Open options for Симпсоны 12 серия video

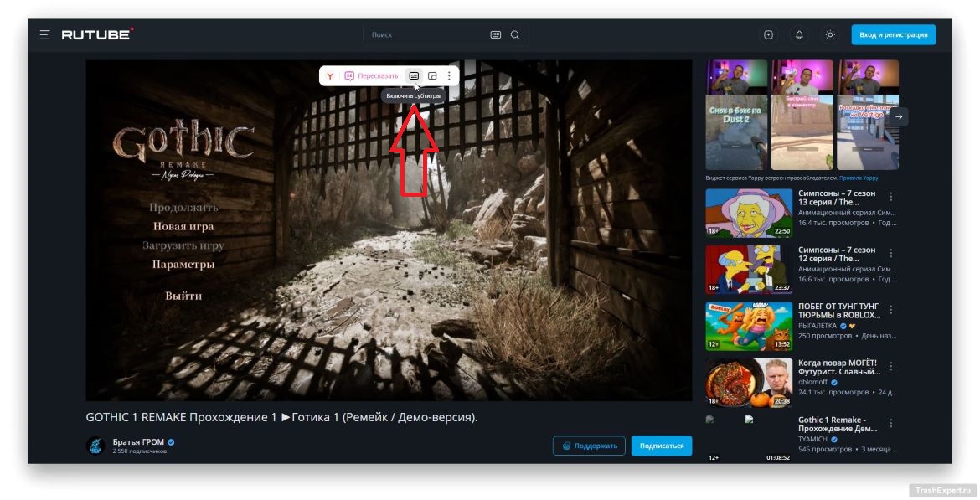click(891, 253)
